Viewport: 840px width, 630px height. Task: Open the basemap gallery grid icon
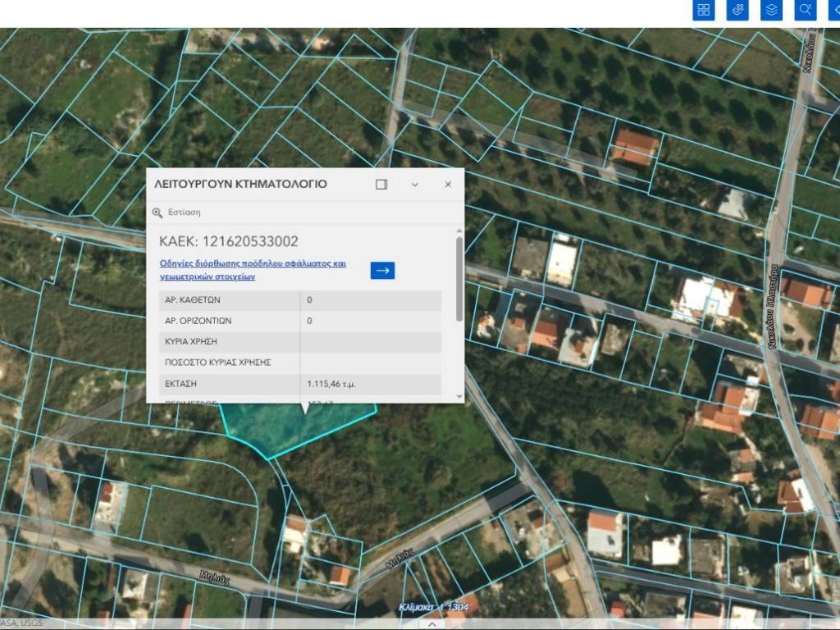click(704, 10)
